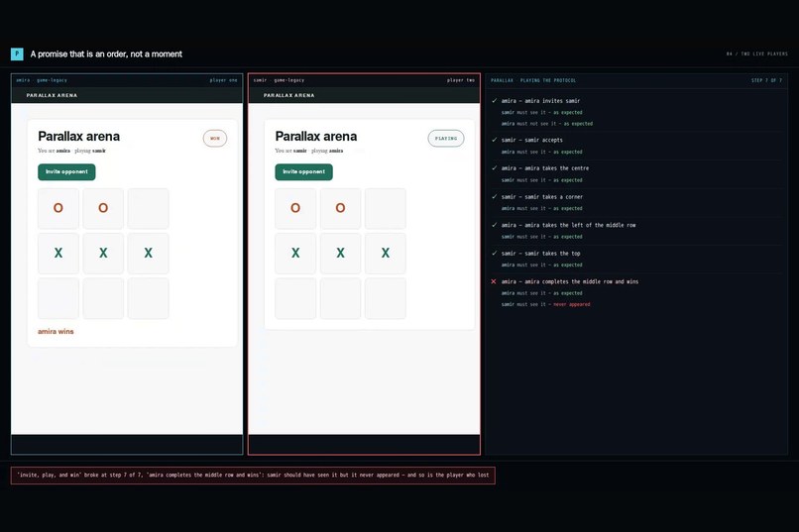Click top-left O cell in samir's board
Viewport: 799px width, 532px height.
(x=295, y=208)
